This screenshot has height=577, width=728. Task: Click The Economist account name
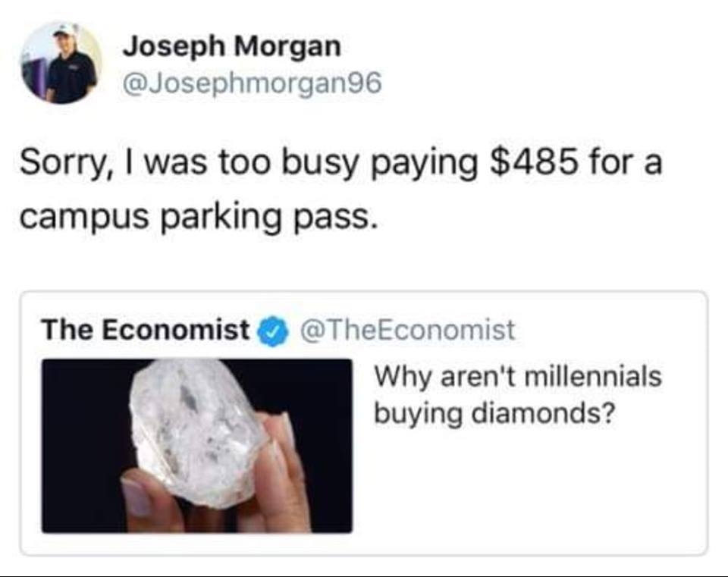click(x=145, y=330)
